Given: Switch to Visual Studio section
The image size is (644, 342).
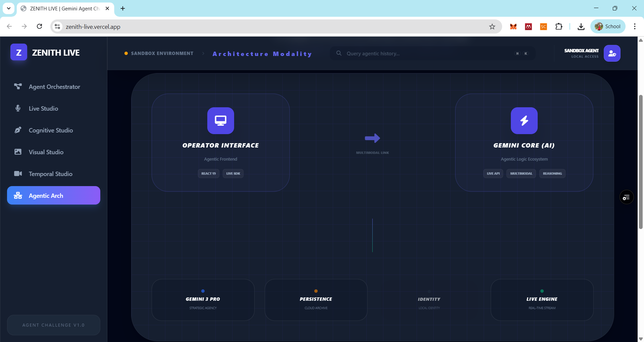Looking at the screenshot, I should (54, 152).
